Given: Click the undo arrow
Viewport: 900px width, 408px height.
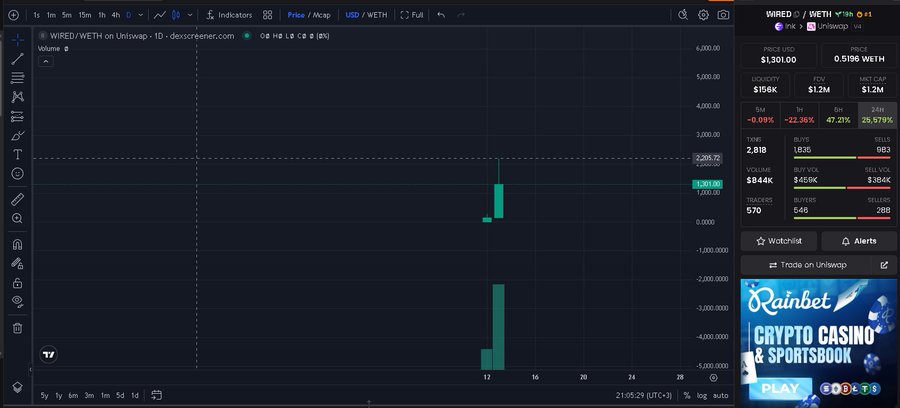Looking at the screenshot, I should click(x=441, y=15).
